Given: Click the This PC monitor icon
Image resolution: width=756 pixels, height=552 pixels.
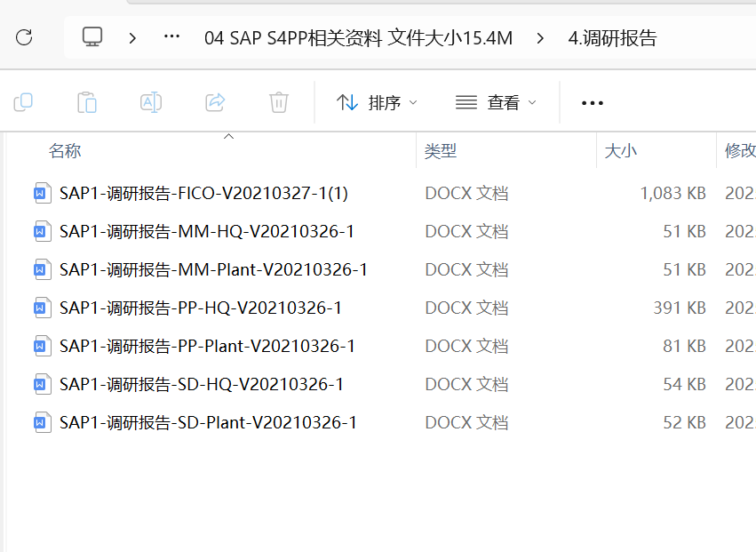Looking at the screenshot, I should click(92, 37).
